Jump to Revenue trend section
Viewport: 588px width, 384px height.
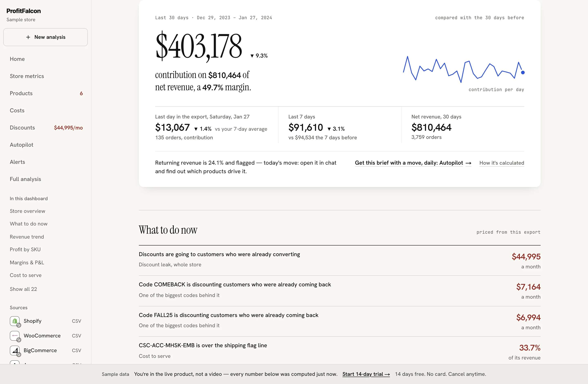click(27, 237)
